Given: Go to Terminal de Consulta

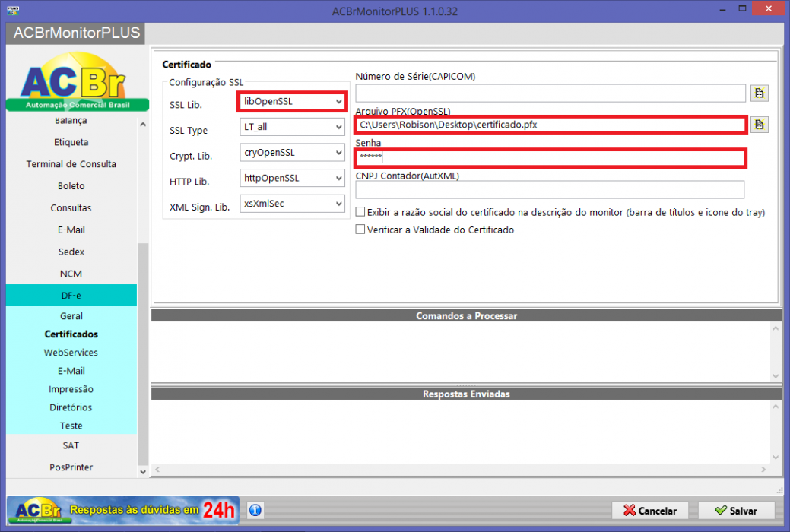Looking at the screenshot, I should (71, 164).
